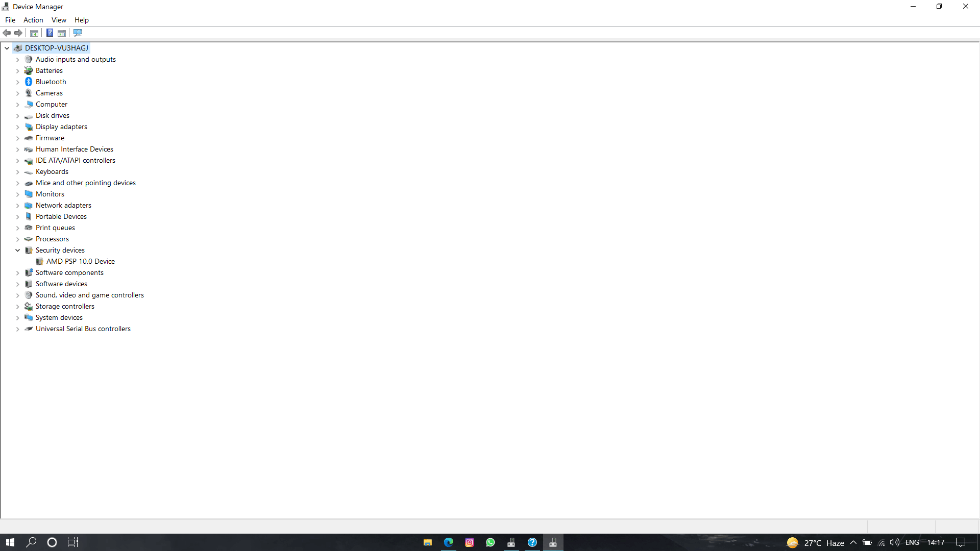Expand the Network adapters category

point(17,205)
